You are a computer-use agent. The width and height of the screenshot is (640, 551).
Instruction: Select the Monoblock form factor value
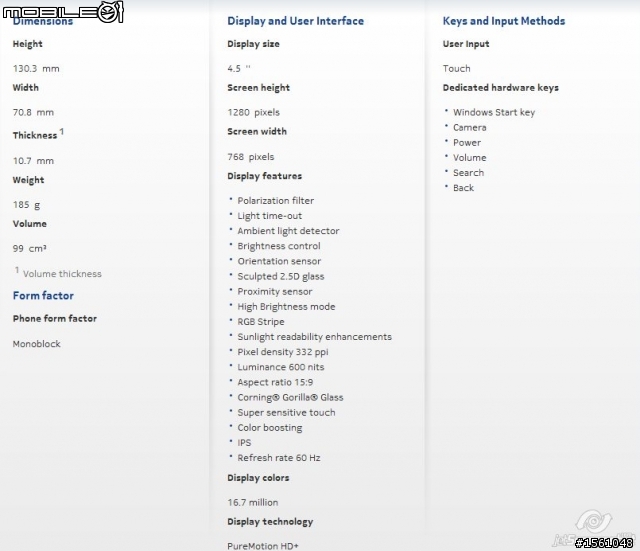pos(36,344)
